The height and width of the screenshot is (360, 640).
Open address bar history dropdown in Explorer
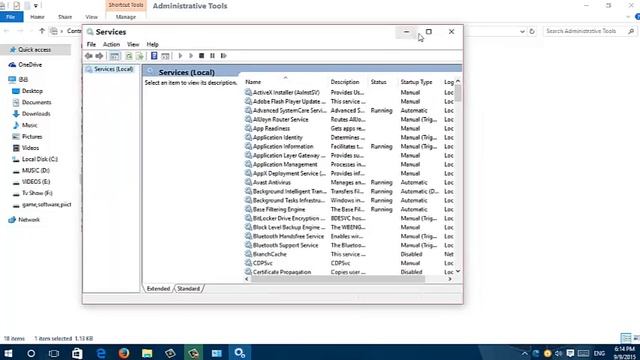pos(522,31)
